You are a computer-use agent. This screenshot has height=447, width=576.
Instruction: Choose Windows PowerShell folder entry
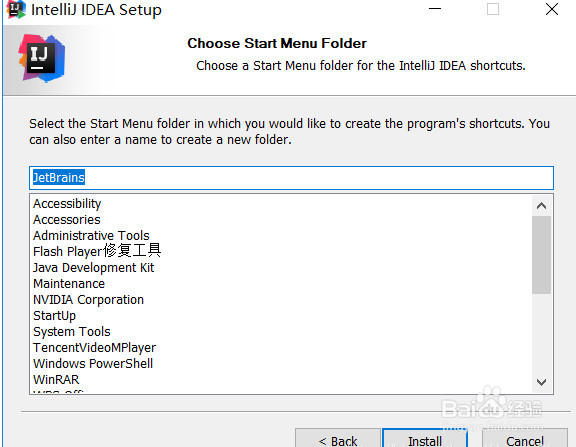point(93,364)
